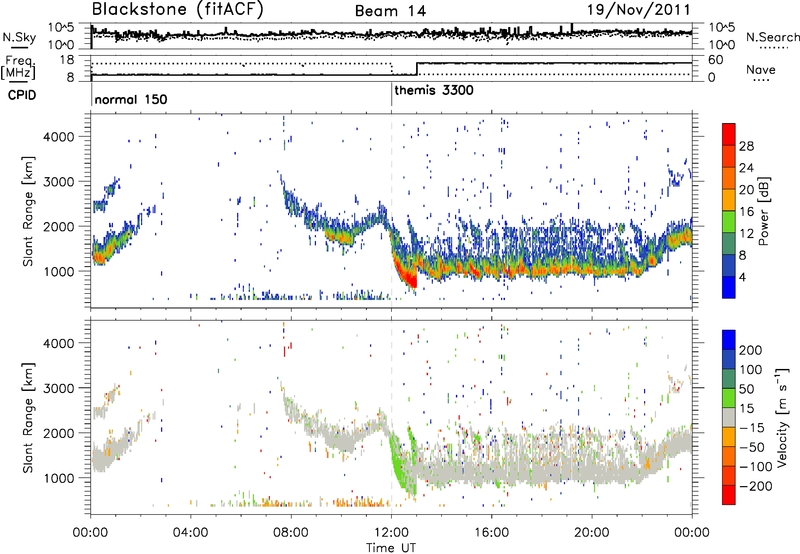
Task: Click the '28' power scale value
Action: point(746,146)
